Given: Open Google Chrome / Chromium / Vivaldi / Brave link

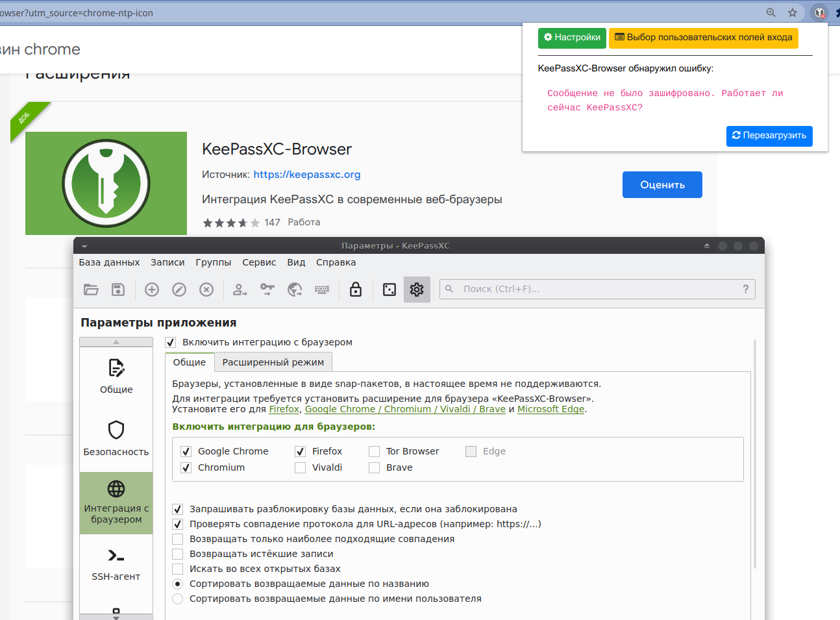Looking at the screenshot, I should click(405, 409).
